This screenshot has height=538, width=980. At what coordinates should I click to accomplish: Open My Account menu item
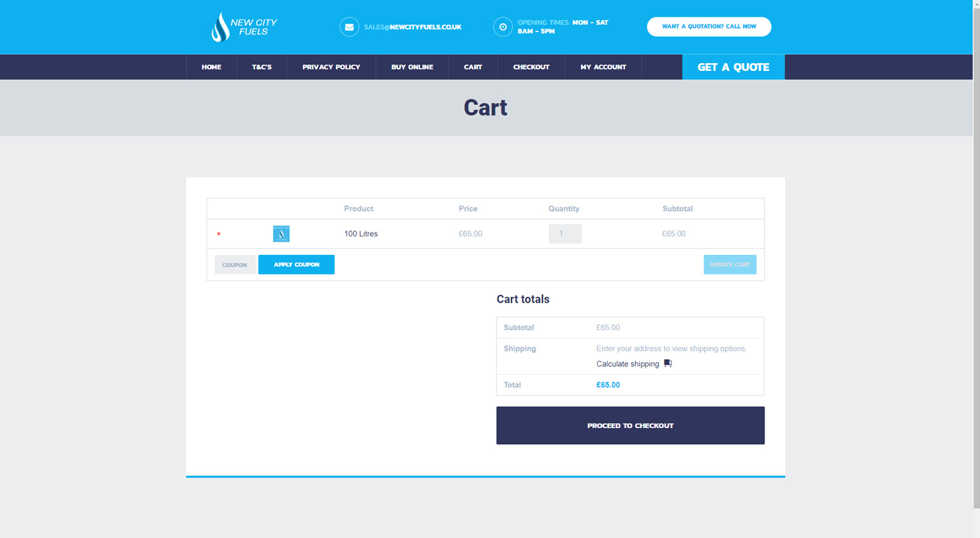[x=603, y=67]
